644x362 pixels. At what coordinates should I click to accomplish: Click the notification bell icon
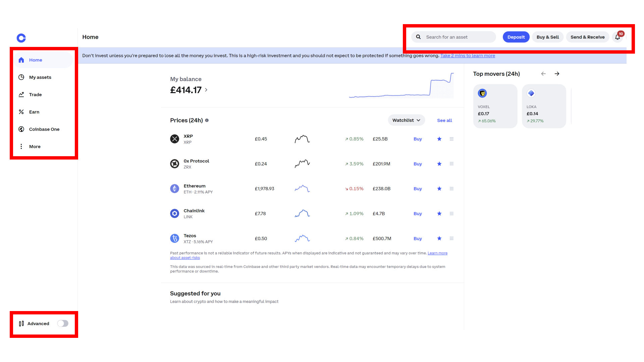pos(618,37)
